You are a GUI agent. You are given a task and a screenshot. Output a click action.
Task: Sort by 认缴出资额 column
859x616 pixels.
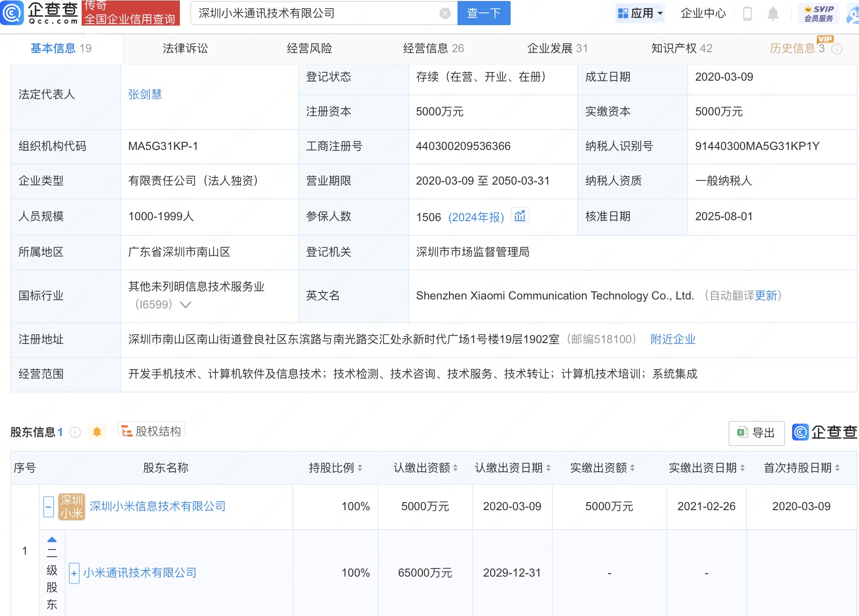point(456,468)
